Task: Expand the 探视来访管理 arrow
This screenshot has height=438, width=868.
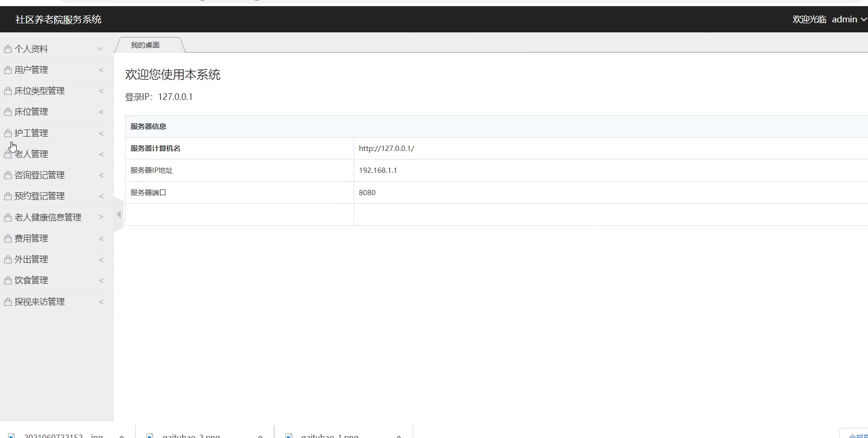Action: point(101,302)
